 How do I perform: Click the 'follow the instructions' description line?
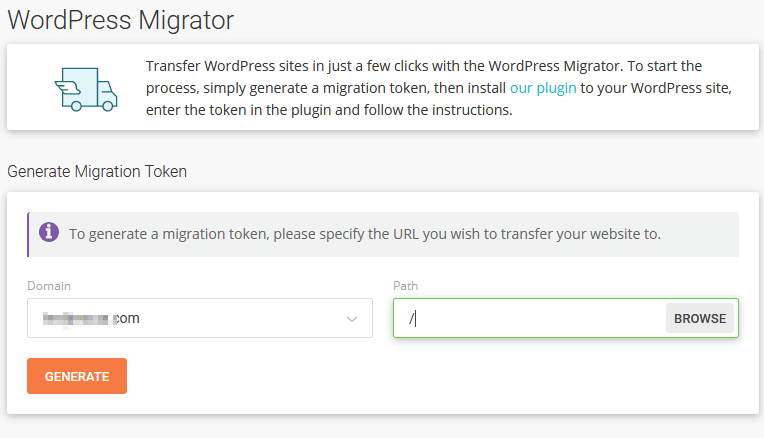pyautogui.click(x=329, y=110)
